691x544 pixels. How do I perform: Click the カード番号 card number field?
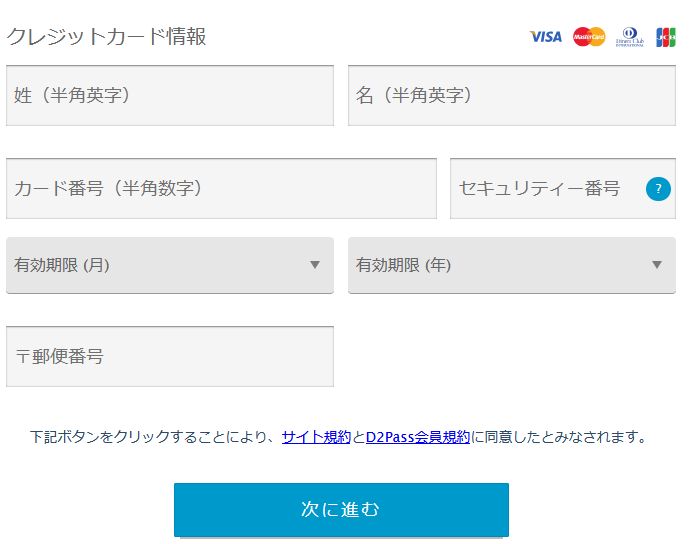(x=221, y=188)
